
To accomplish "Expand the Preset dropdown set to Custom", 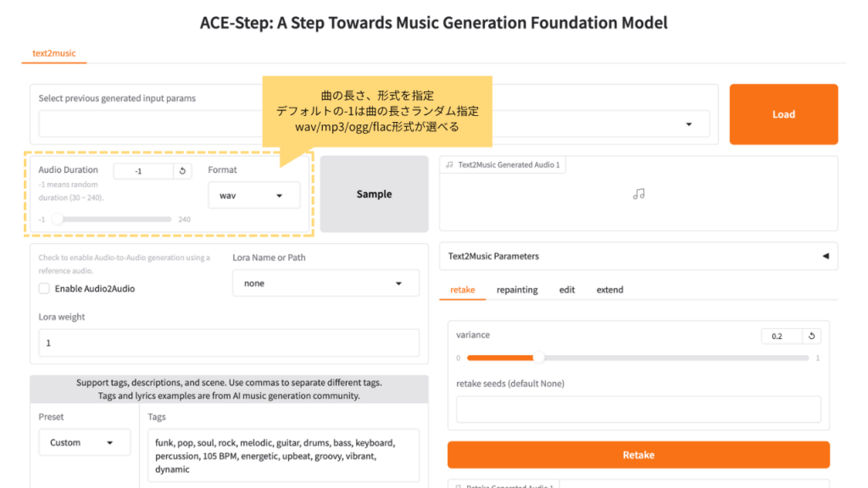I will 85,442.
